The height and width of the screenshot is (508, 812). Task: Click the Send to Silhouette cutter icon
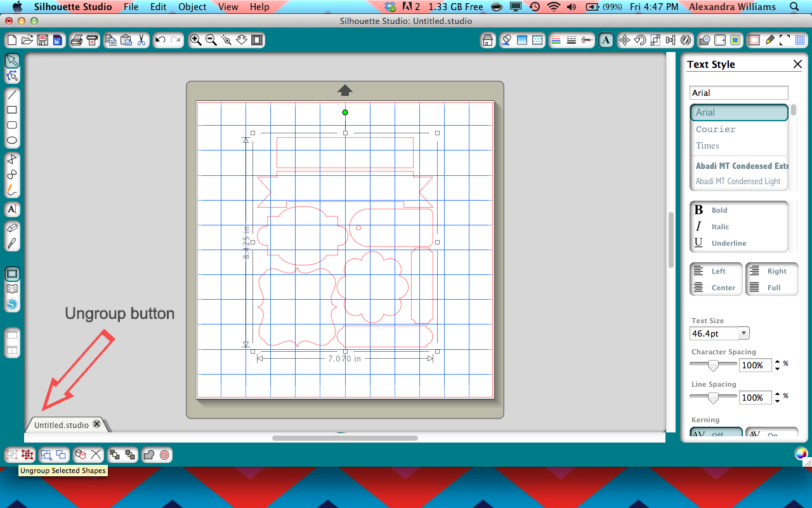[93, 40]
